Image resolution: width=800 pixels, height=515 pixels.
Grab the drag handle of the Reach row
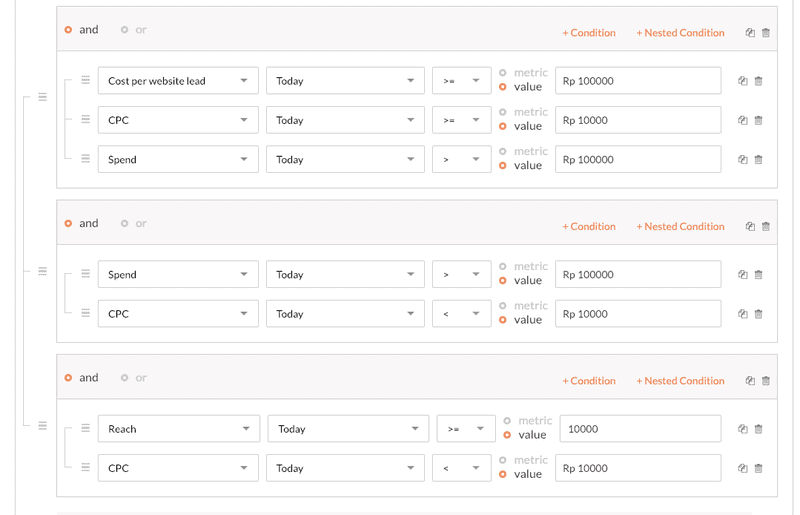[86, 429]
